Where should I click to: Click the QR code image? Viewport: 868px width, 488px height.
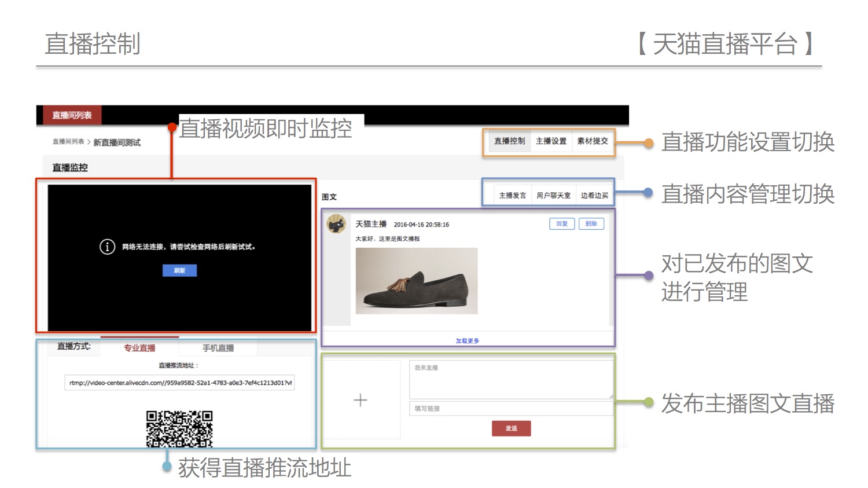pos(179,429)
